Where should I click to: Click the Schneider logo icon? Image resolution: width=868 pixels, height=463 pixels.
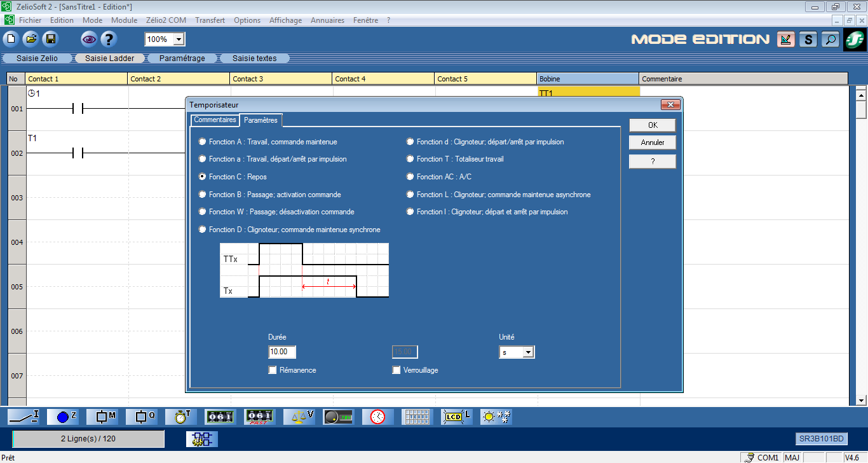pos(854,40)
